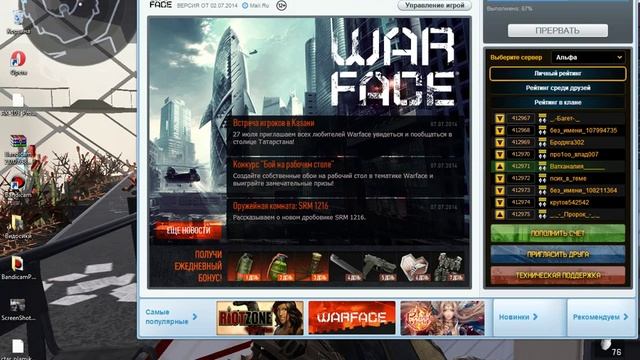Click the down arrow next to rank 412974

500,202
